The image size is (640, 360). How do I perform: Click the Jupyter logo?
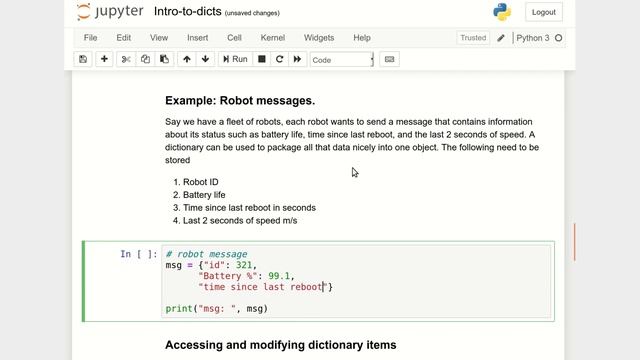tap(110, 11)
